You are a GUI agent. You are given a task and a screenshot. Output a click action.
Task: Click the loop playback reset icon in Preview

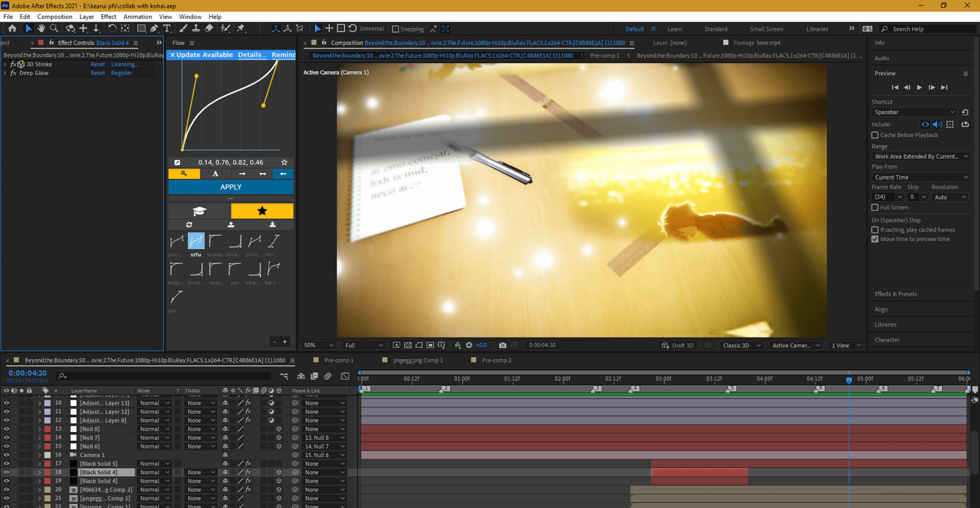965,112
